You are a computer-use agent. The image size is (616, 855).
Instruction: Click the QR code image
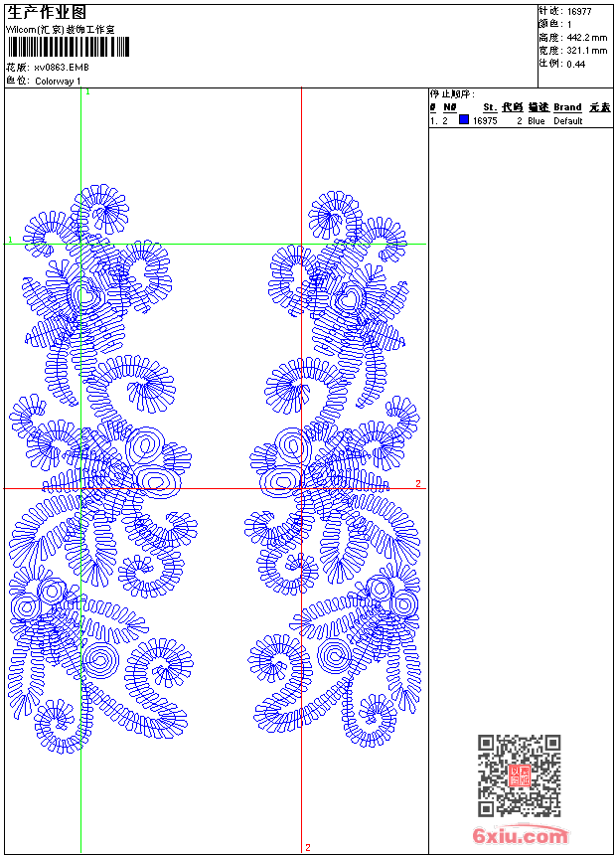(x=519, y=775)
